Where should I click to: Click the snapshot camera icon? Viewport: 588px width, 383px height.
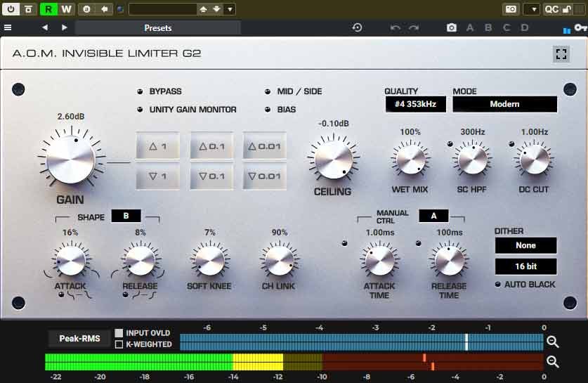[452, 28]
